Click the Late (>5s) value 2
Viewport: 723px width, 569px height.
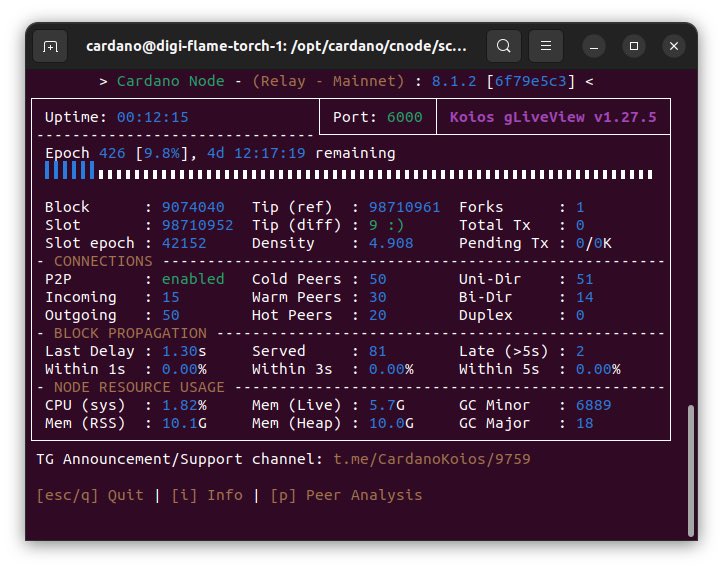[x=580, y=351]
